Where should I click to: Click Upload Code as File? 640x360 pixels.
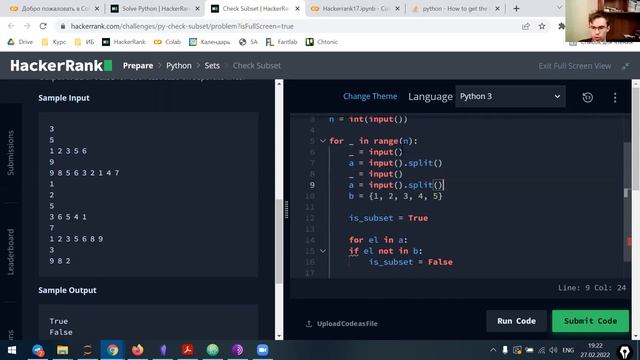[342, 324]
